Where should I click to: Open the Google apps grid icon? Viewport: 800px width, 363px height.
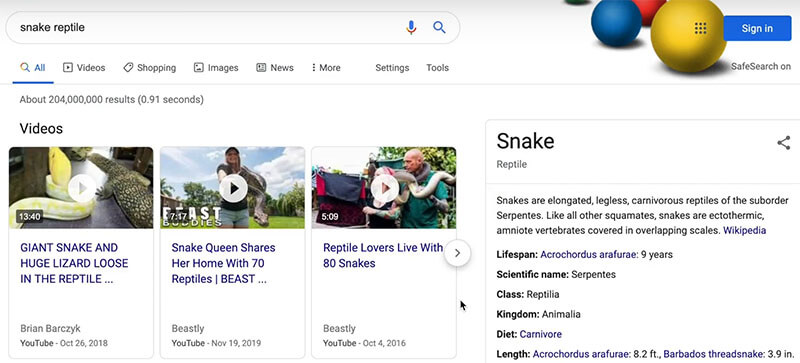(x=701, y=28)
